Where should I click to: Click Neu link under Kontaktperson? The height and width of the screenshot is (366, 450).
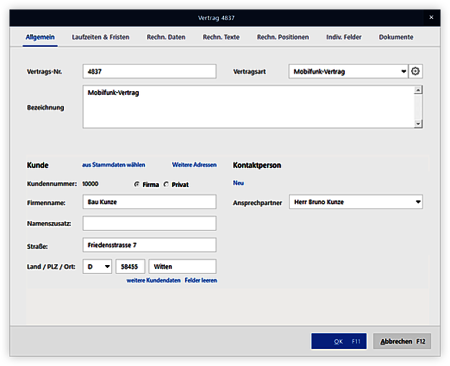[x=238, y=183]
